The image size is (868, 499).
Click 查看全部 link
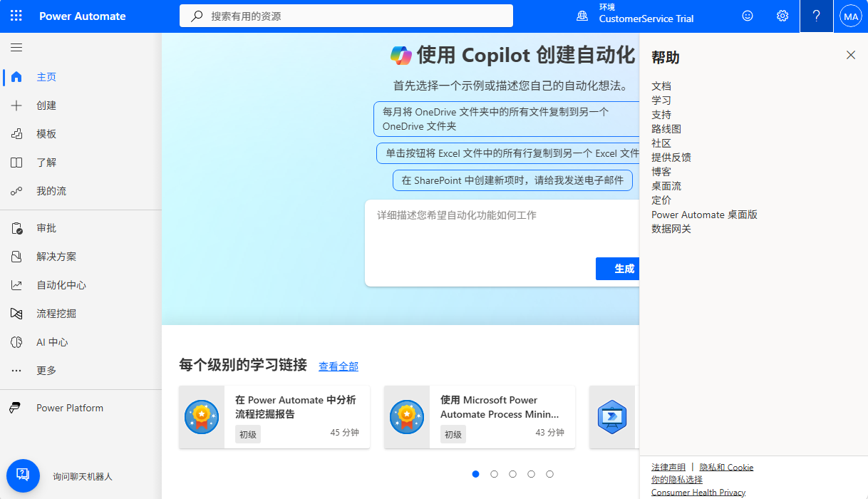[339, 366]
